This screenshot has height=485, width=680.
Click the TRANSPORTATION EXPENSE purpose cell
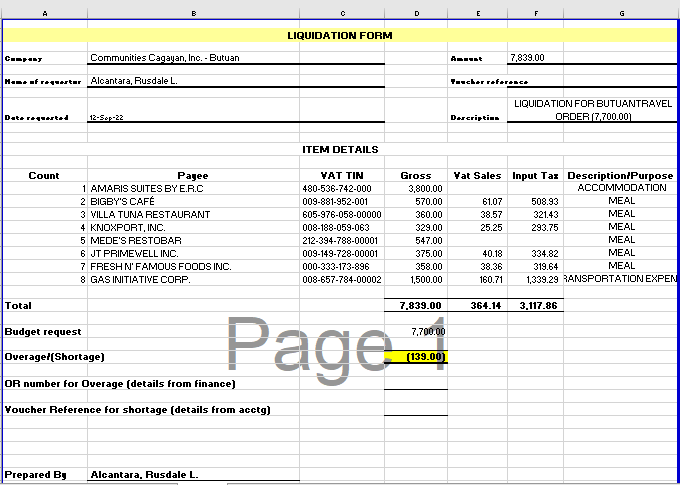(x=621, y=279)
